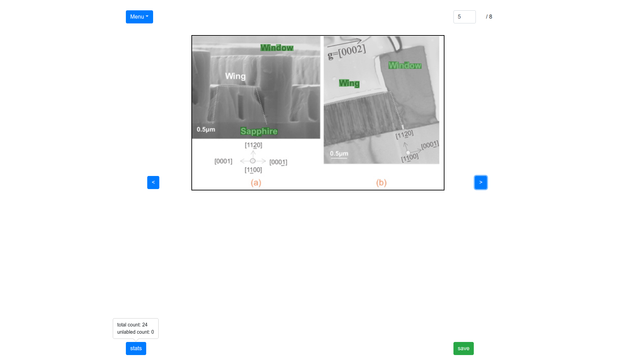
Task: Select the green Window label in panel (b)
Action: pos(405,65)
